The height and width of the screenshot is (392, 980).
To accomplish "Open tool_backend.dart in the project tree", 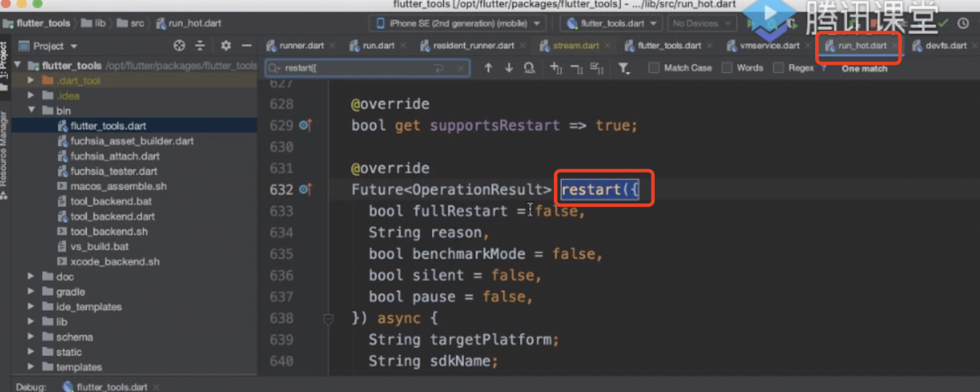I will 112,216.
